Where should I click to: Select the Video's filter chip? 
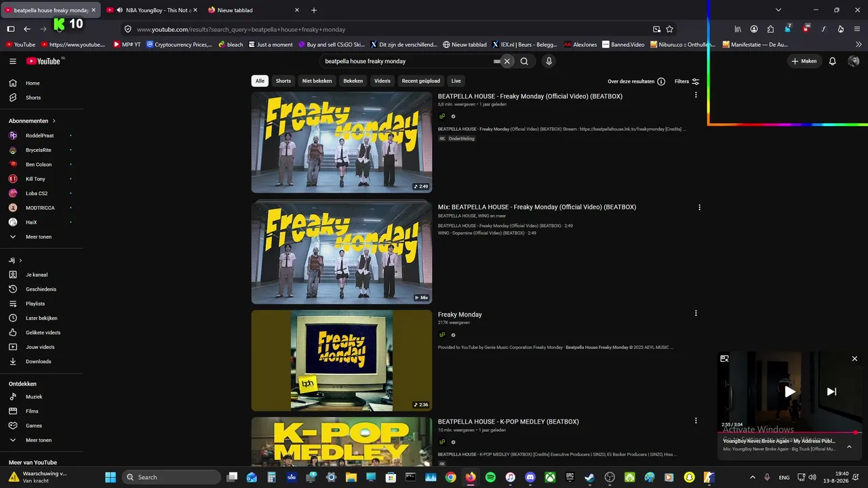(382, 81)
